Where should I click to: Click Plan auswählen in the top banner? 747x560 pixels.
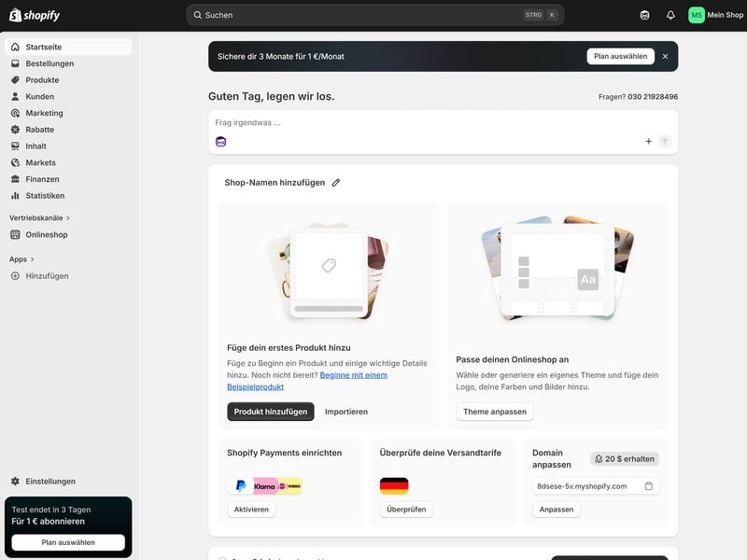tap(620, 56)
